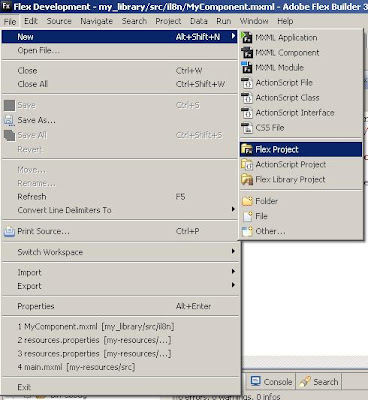The height and width of the screenshot is (400, 368).
Task: Open the Source menu
Action: point(59,21)
